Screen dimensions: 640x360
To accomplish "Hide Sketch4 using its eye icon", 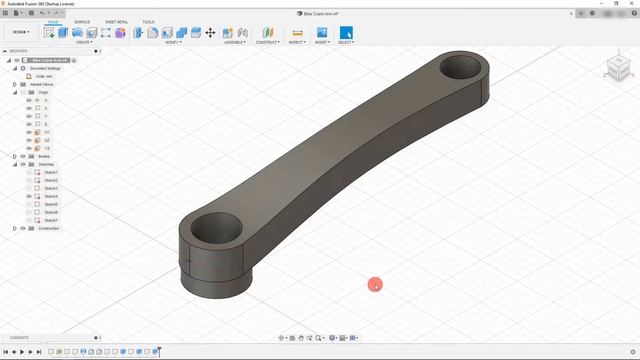I will click(29, 196).
